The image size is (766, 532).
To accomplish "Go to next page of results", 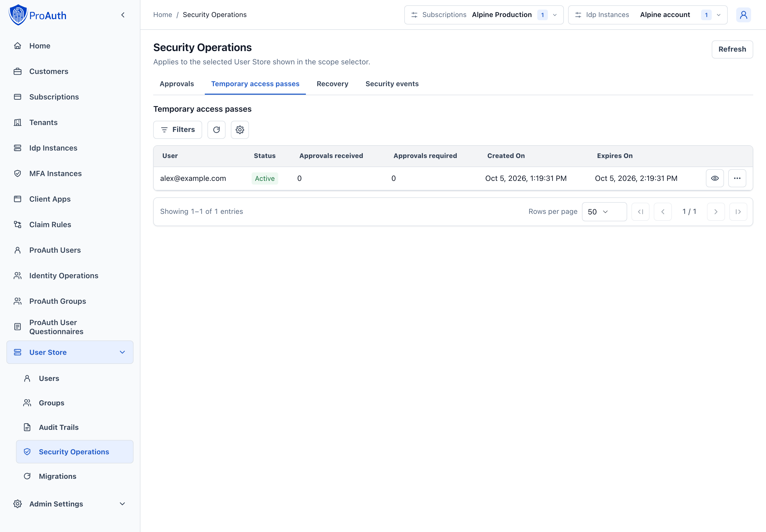I will (715, 212).
